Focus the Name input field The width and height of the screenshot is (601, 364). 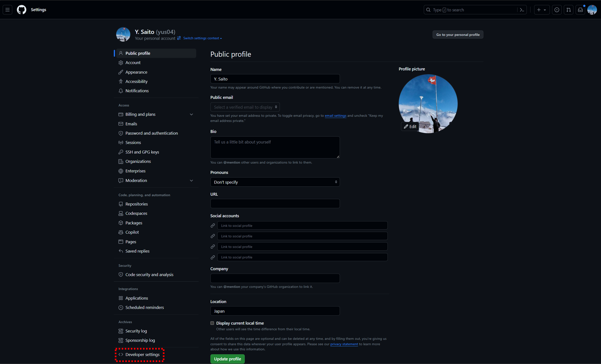pyautogui.click(x=275, y=79)
